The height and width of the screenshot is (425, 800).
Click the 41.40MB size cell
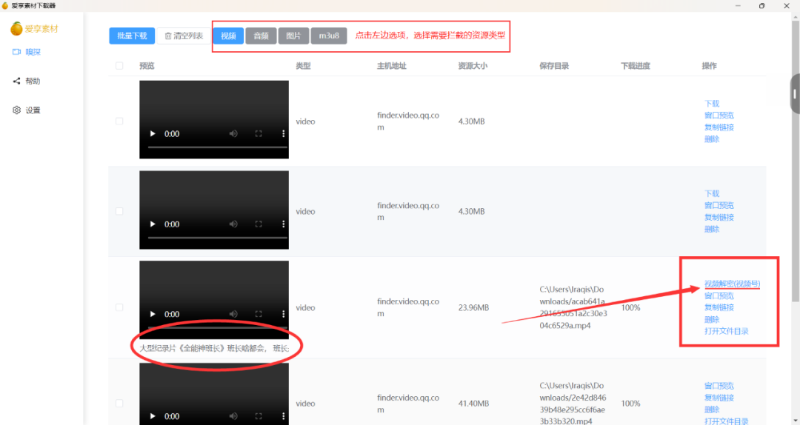(x=473, y=404)
